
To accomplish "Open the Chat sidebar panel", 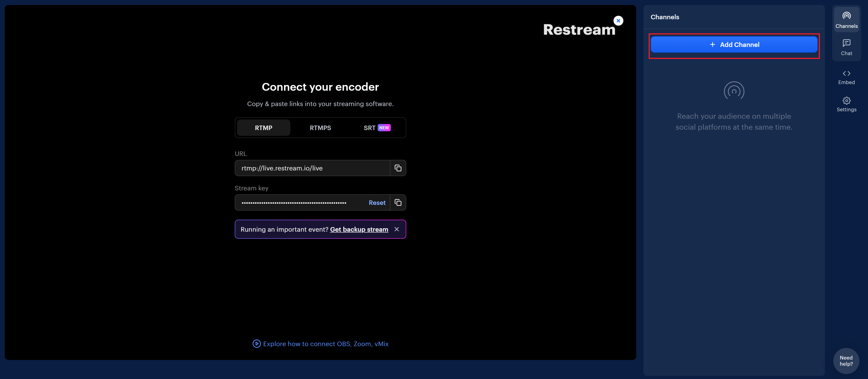I will click(846, 48).
